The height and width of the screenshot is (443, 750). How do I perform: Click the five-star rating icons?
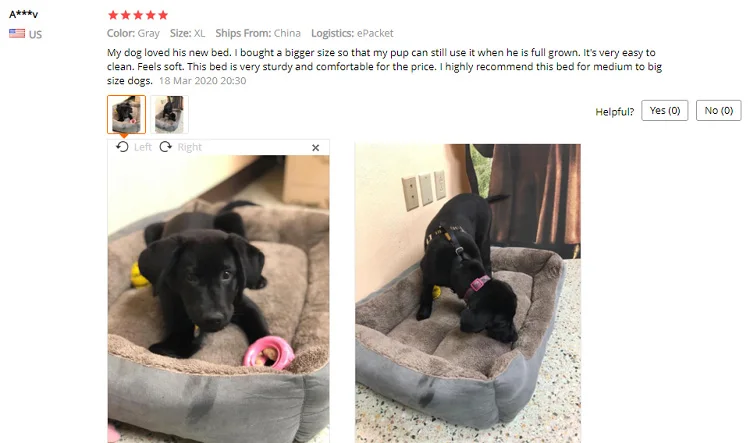point(138,15)
